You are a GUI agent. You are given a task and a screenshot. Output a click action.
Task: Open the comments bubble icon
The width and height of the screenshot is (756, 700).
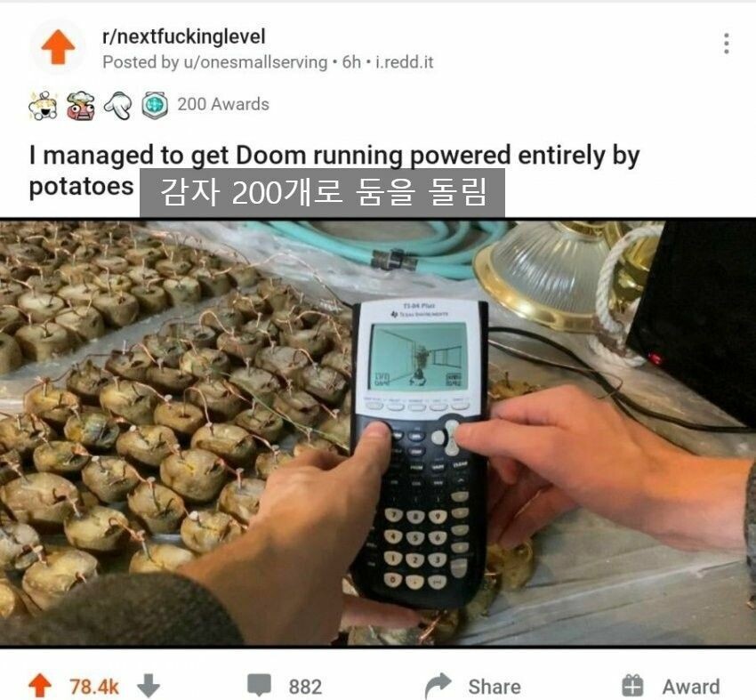coord(259,686)
